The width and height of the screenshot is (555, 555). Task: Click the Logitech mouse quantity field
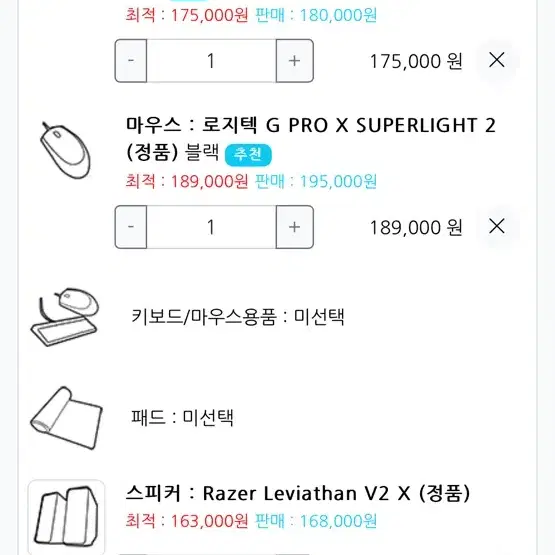211,227
